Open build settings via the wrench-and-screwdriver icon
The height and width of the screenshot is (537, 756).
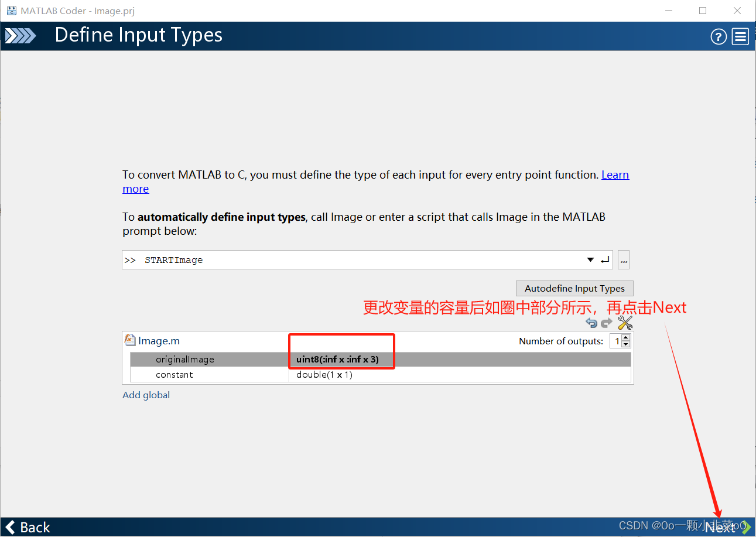click(625, 322)
